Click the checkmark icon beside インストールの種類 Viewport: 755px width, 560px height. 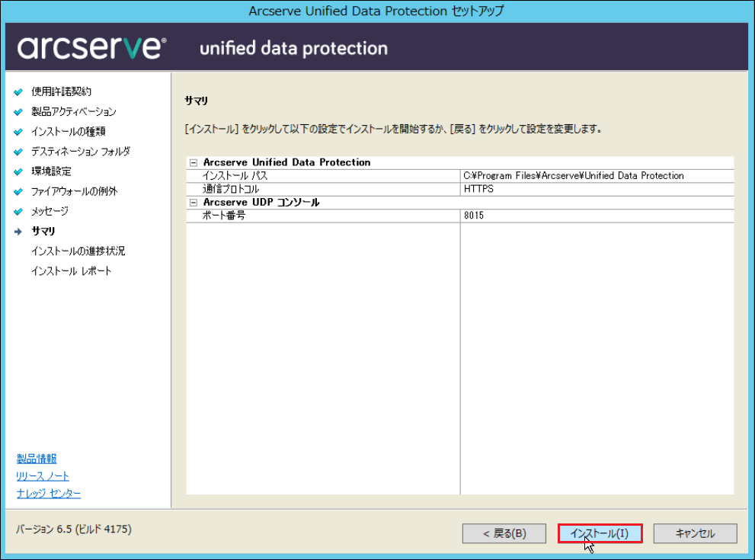[18, 132]
